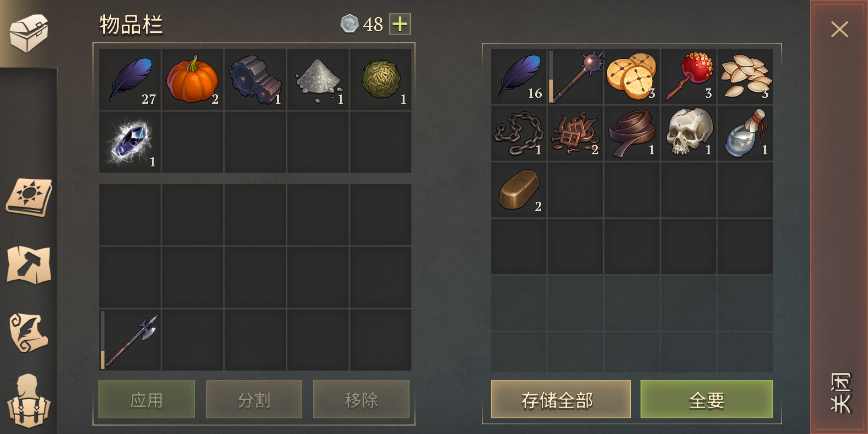Click the glowing crystal shard item
The width and height of the screenshot is (868, 434).
pos(130,142)
